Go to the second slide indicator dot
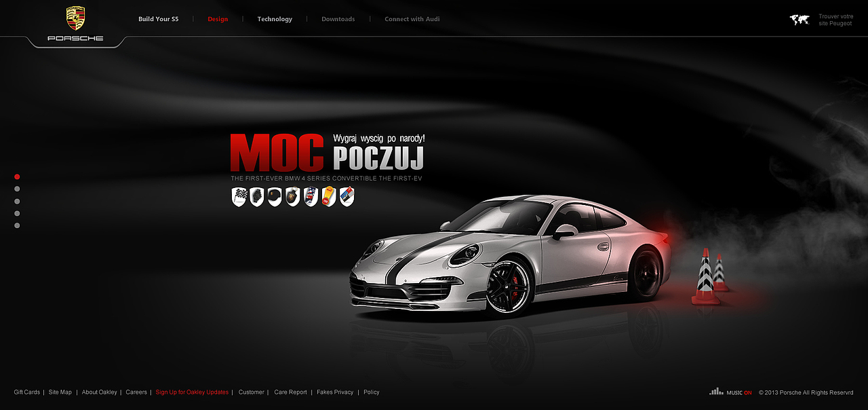The width and height of the screenshot is (868, 410). click(x=17, y=189)
